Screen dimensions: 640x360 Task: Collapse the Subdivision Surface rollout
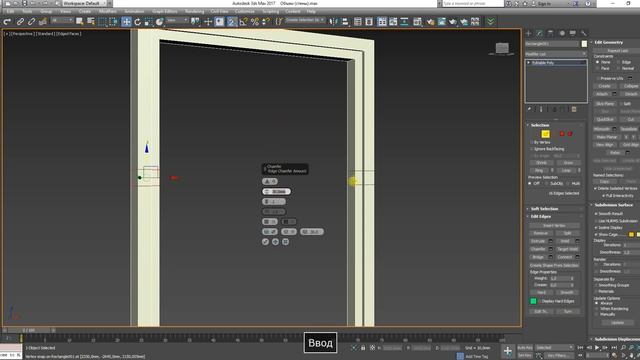(x=613, y=205)
